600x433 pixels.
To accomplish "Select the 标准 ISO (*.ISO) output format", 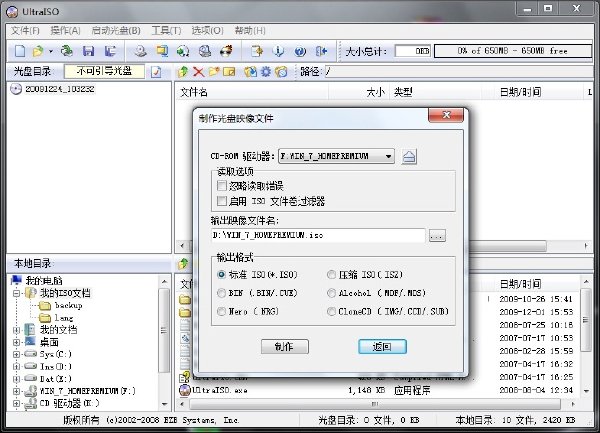I will 222,275.
